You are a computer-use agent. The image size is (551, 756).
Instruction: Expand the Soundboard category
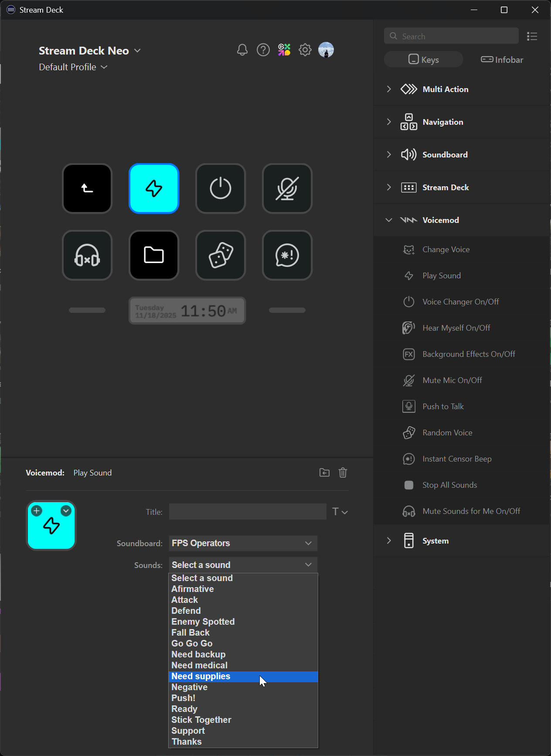pos(462,155)
